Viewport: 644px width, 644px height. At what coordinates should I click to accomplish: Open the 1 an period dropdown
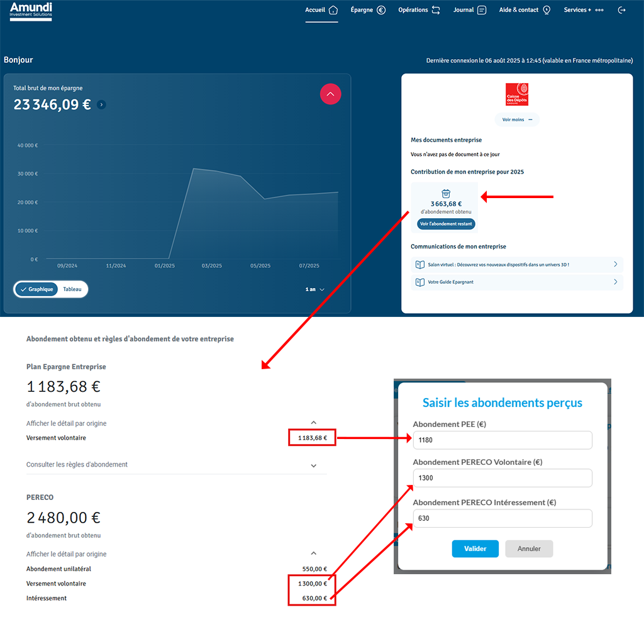point(314,289)
